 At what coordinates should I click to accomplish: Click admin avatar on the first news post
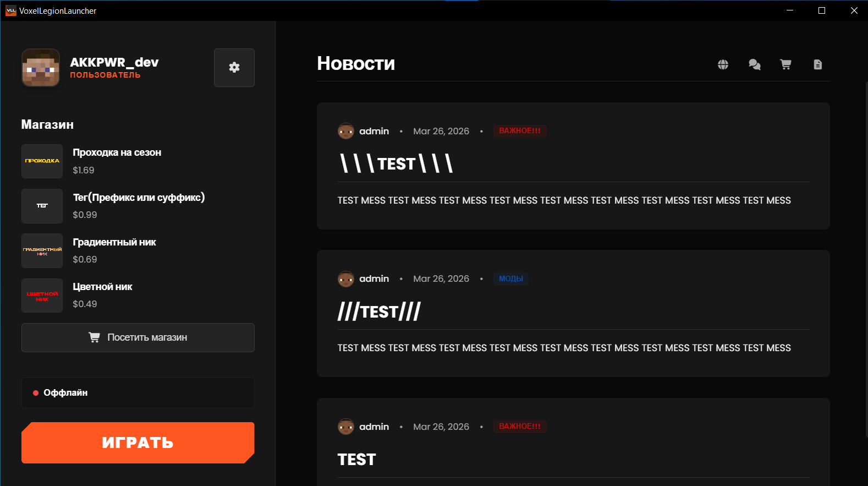(x=345, y=131)
